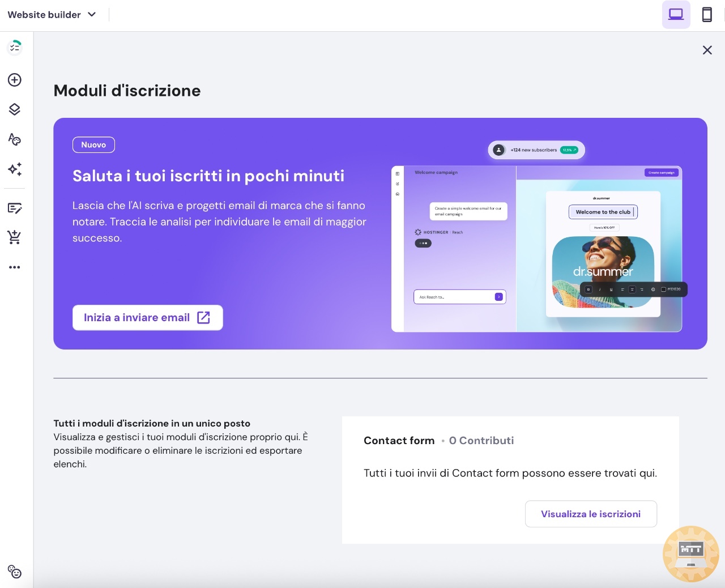Click the feedback smiley icon
Image resolution: width=725 pixels, height=588 pixels.
[15, 572]
